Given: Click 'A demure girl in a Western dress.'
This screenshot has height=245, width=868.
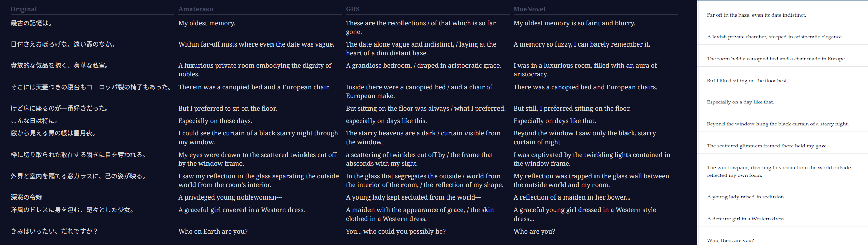Looking at the screenshot, I should coord(746,219).
